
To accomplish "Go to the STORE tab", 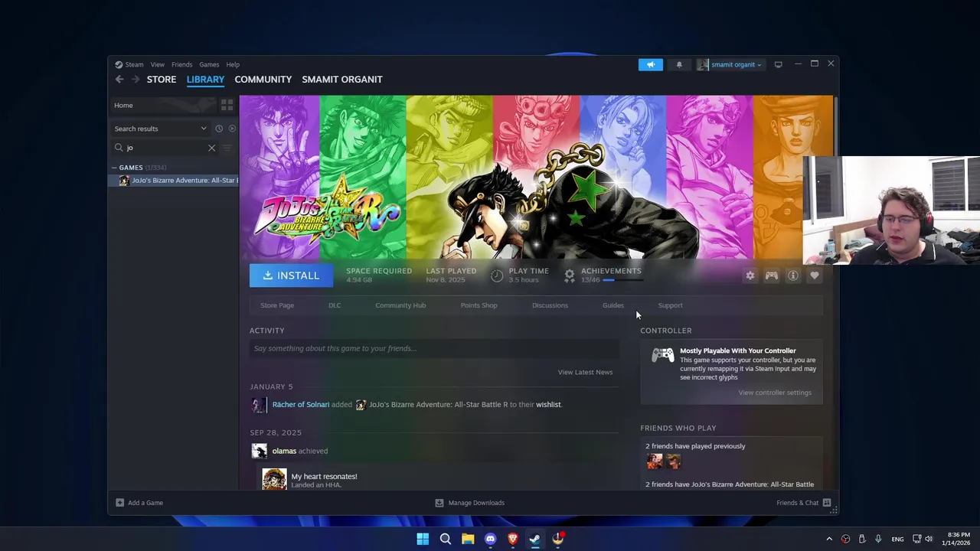I will (162, 80).
